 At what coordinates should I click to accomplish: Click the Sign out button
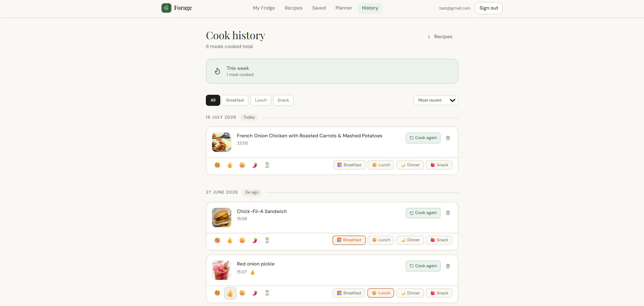click(x=488, y=8)
